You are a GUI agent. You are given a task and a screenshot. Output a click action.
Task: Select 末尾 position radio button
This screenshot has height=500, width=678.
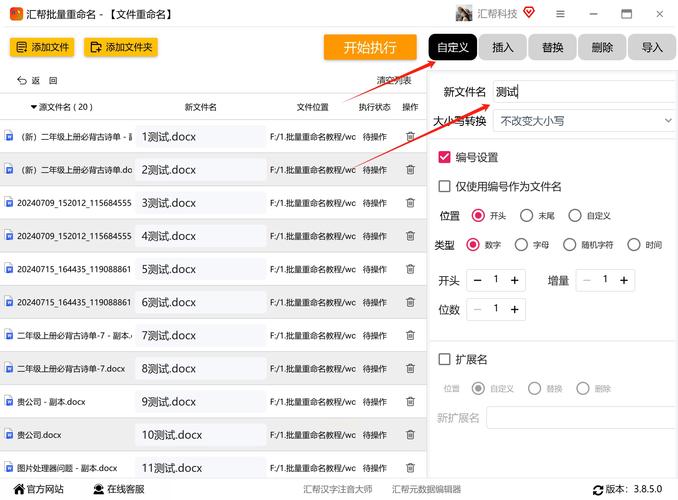tap(526, 215)
